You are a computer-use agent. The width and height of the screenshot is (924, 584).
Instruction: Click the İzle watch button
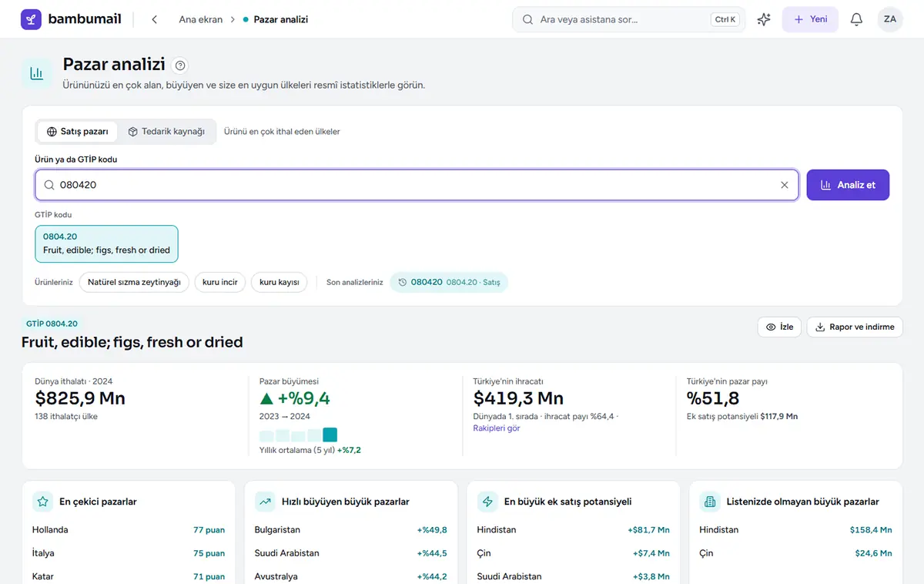tap(780, 327)
